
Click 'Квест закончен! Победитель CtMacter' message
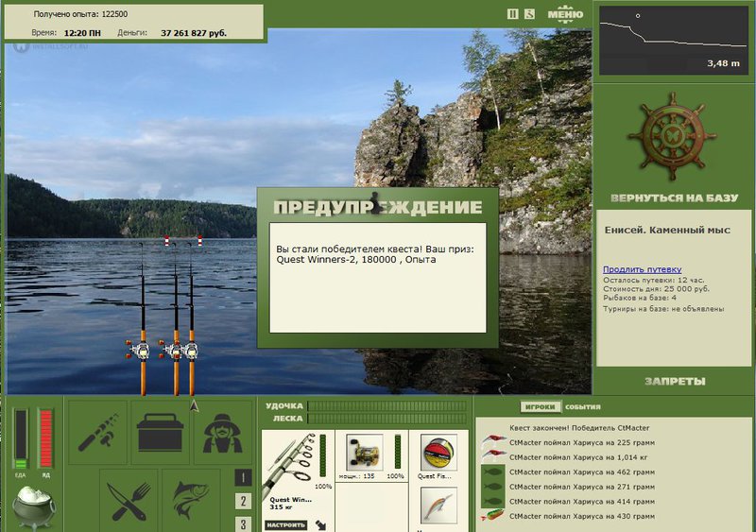tap(579, 428)
